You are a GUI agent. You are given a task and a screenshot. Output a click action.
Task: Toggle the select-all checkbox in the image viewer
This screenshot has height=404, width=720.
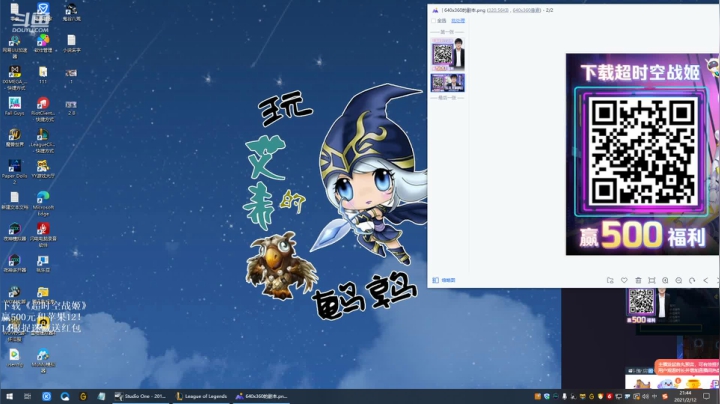pos(433,21)
